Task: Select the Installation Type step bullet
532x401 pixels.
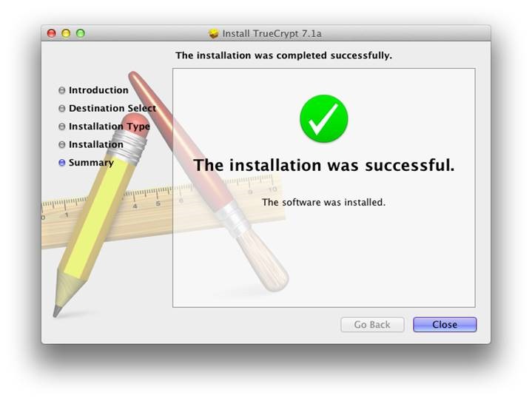Action: (61, 127)
